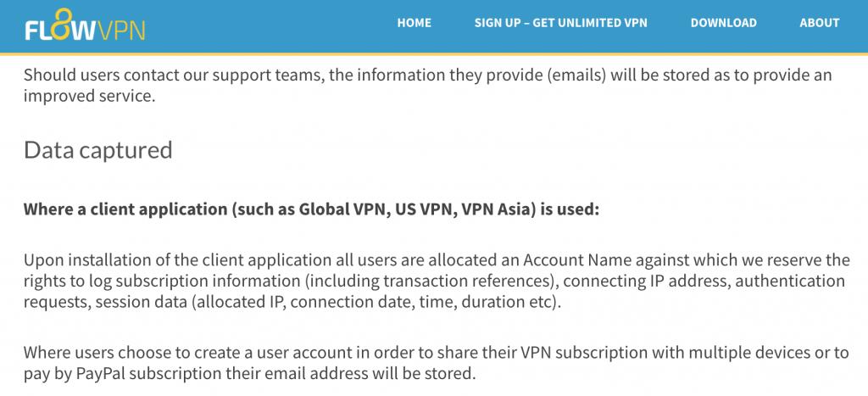Image resolution: width=868 pixels, height=396 pixels.
Task: Navigate to the ABOUT page
Action: tap(820, 23)
